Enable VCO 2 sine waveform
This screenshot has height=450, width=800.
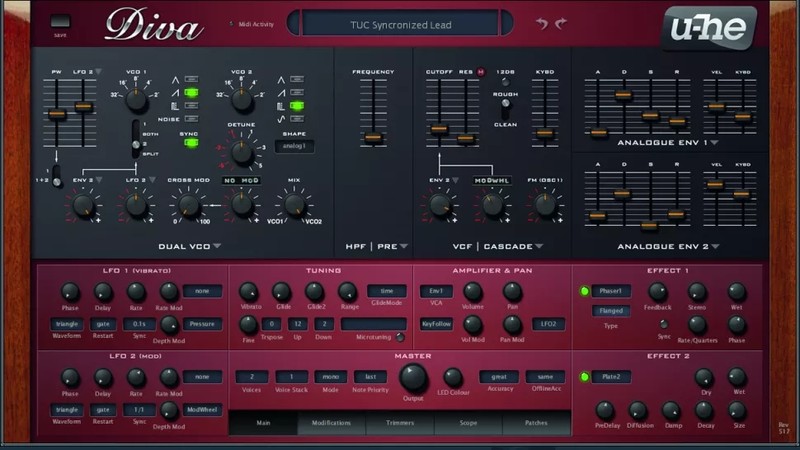297,119
